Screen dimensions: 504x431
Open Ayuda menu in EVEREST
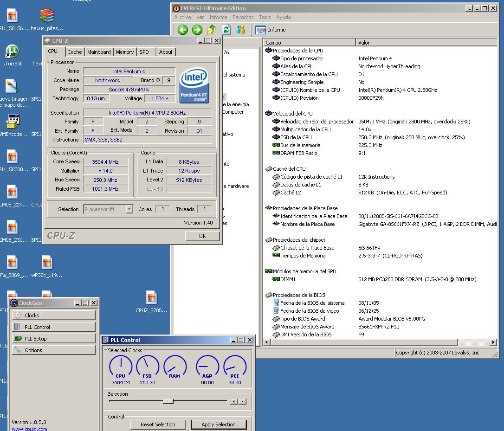coord(283,17)
